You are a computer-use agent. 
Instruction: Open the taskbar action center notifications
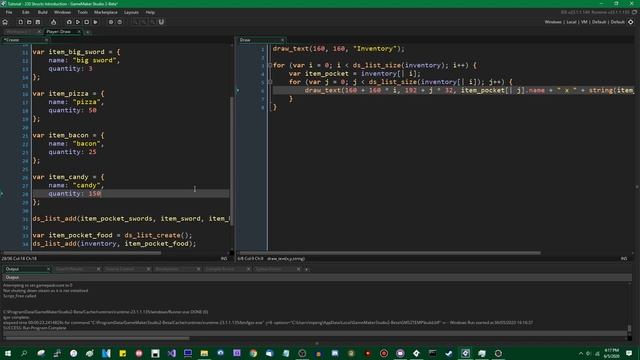tap(629, 353)
